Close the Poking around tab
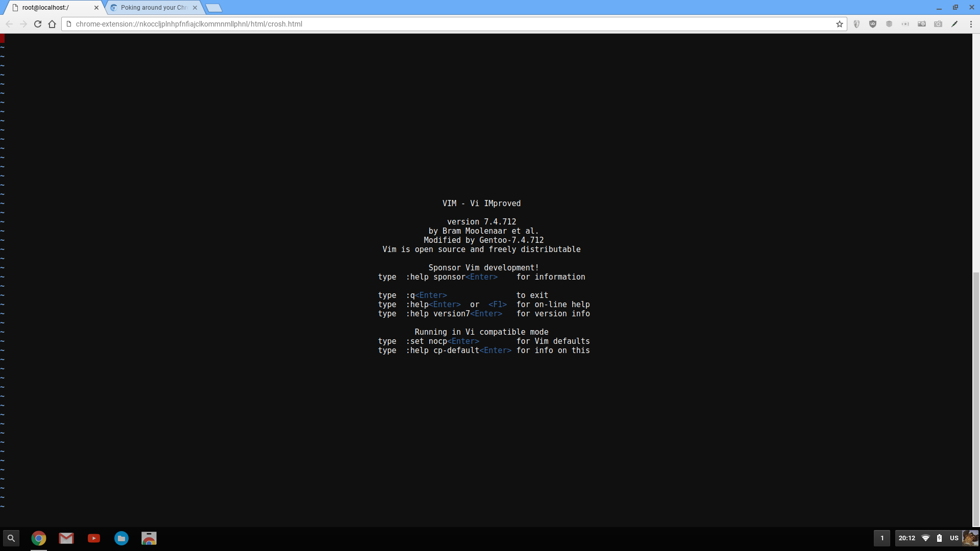Screen dimensions: 980x551 (195, 8)
